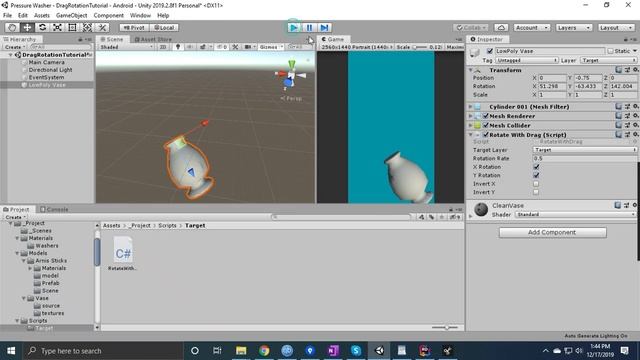This screenshot has height=360, width=640.
Task: Select the Scale tool
Action: pos(57,27)
